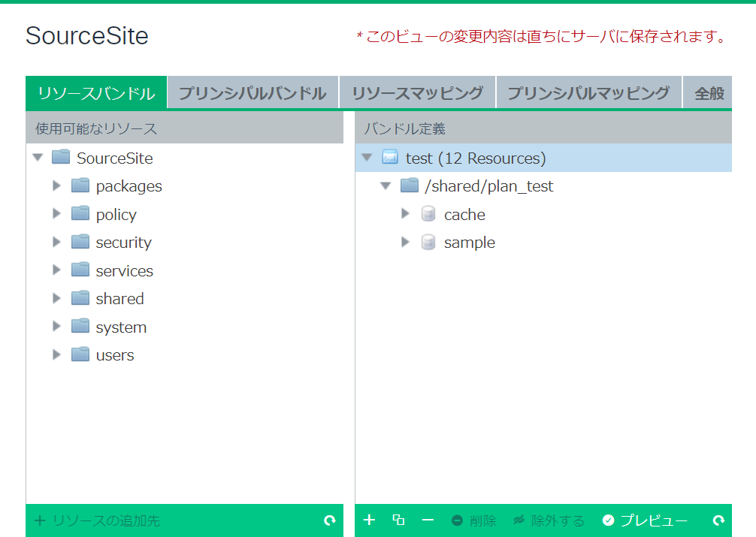
Task: Click the SourceSite folder icon
Action: coord(61,157)
